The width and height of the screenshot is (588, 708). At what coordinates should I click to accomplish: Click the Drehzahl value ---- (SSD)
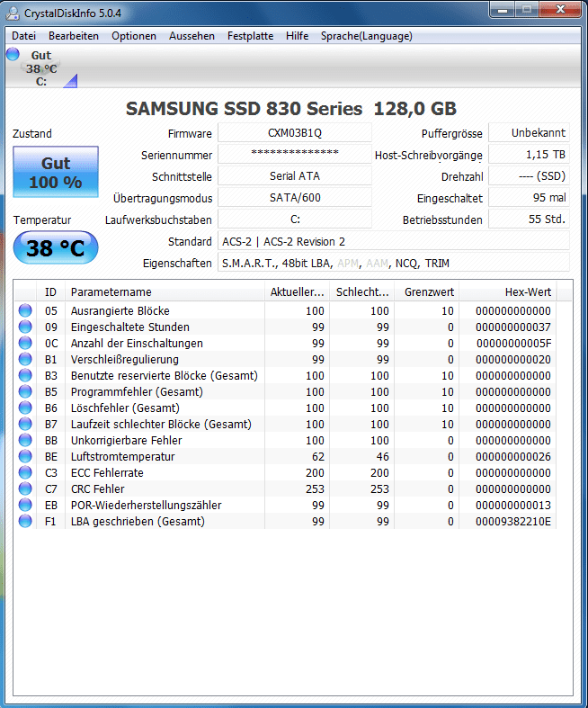(x=529, y=176)
